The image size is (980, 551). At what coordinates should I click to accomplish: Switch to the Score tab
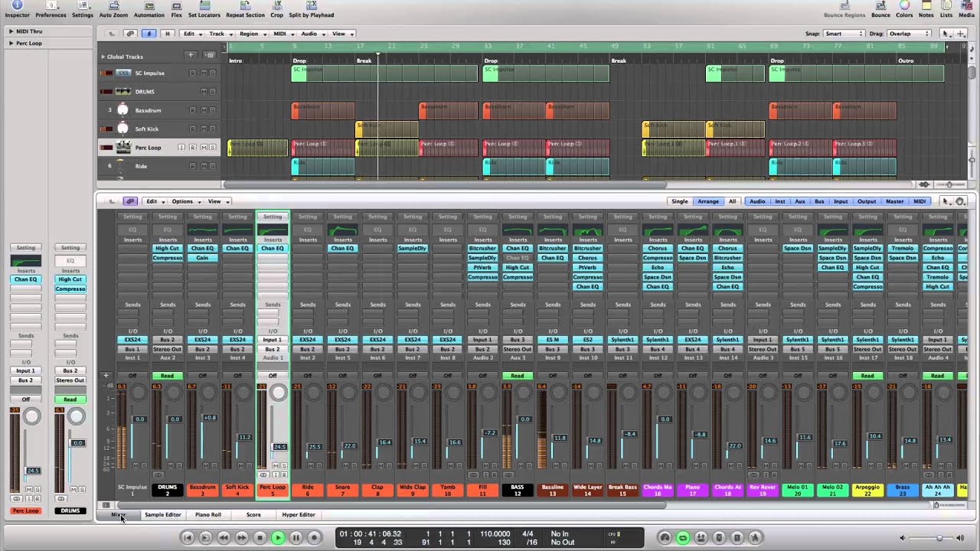pyautogui.click(x=253, y=515)
